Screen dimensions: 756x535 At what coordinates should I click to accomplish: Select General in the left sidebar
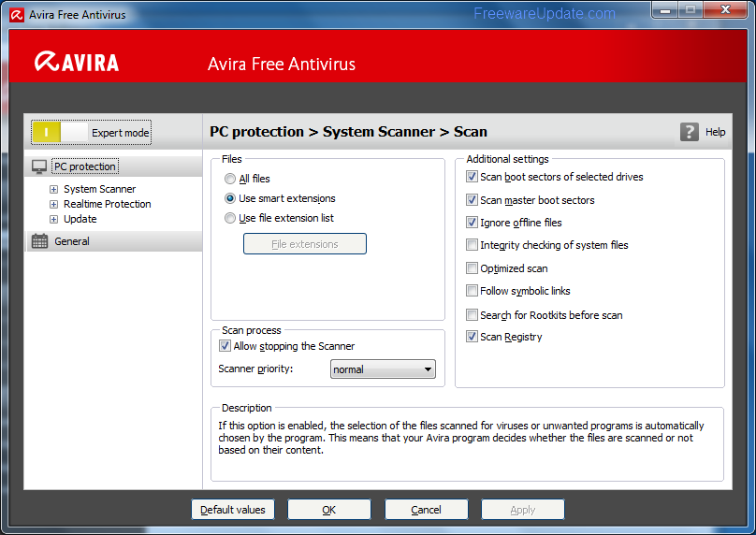(x=72, y=241)
